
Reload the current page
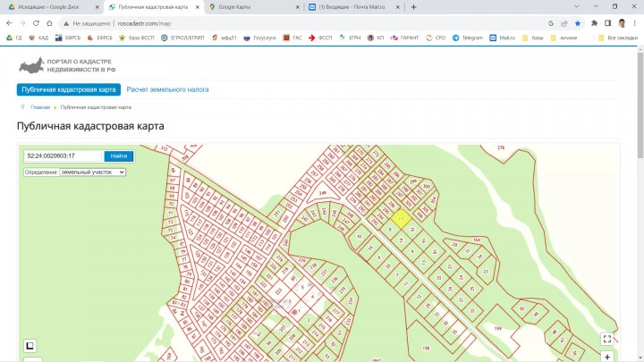pos(36,23)
